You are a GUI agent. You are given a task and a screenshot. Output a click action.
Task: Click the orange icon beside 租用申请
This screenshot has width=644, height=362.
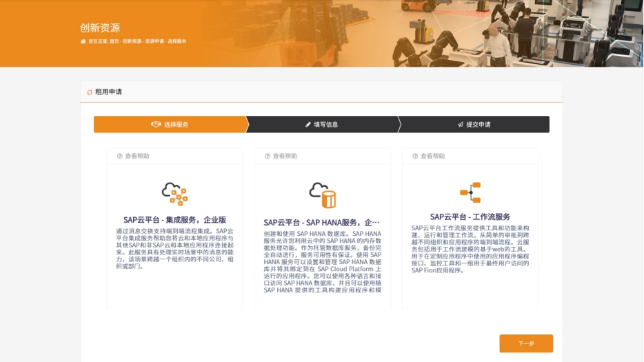pos(90,92)
